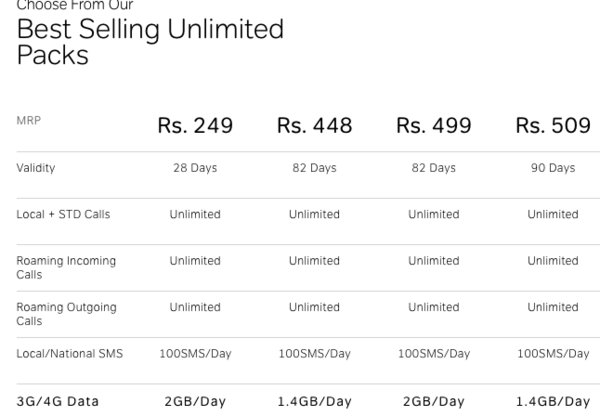Click the Choose From Our text

(x=75, y=6)
